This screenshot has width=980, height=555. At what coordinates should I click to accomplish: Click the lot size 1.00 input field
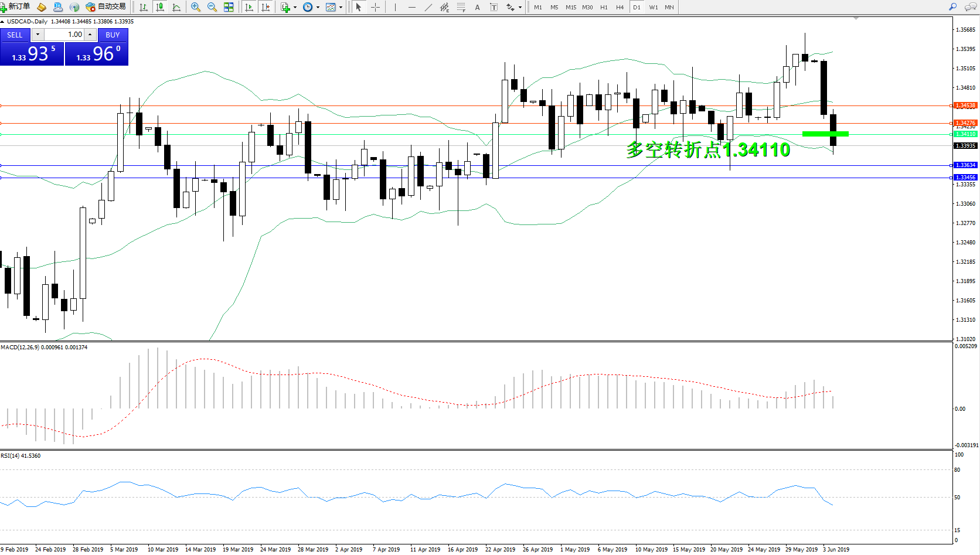coord(64,35)
